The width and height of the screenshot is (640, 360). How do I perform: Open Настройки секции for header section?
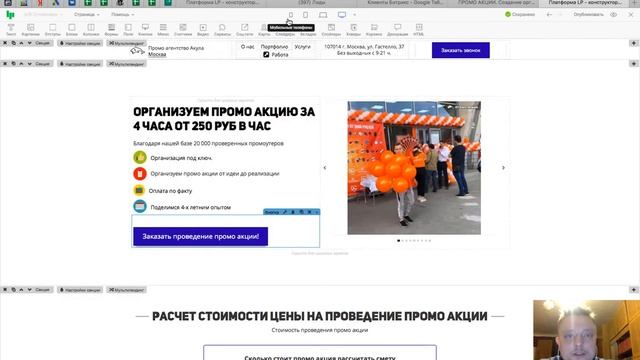(x=80, y=43)
